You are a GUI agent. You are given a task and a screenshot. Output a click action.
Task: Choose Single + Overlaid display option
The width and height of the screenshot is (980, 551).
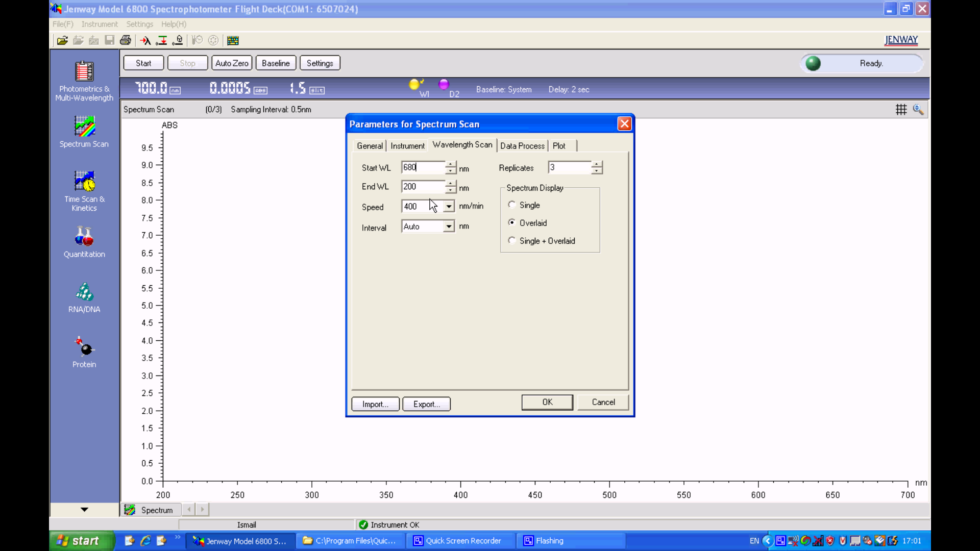point(512,241)
